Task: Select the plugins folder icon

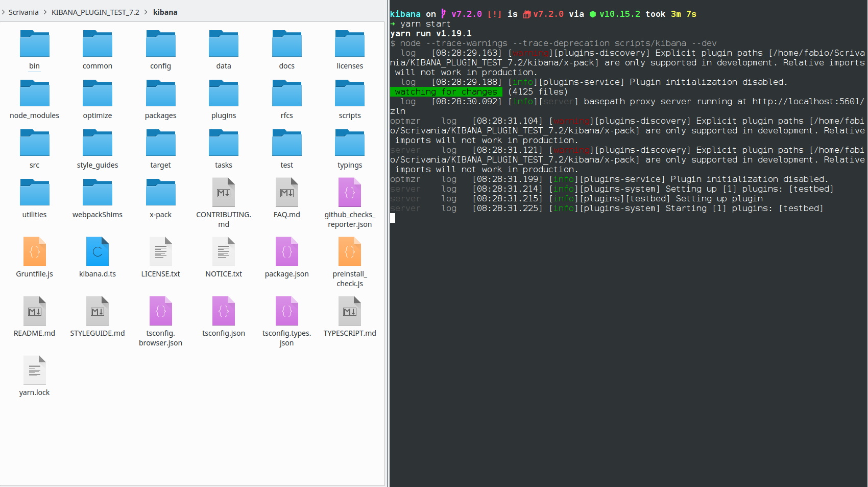Action: coord(224,93)
